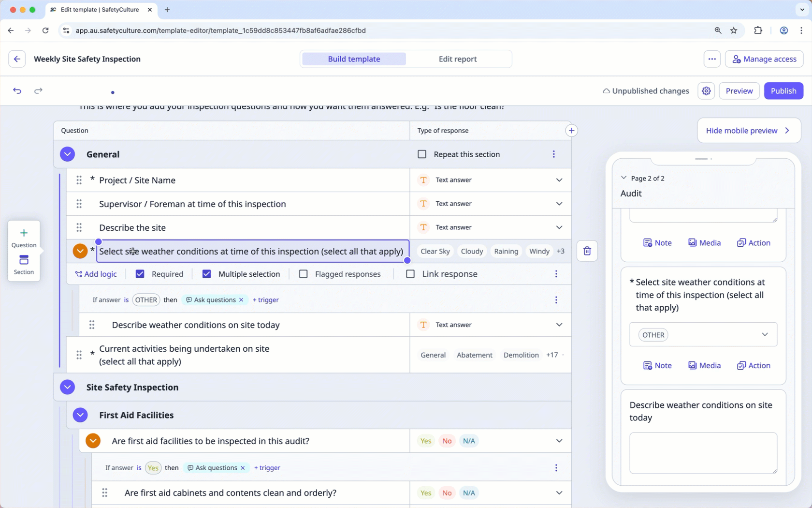
Task: Open the template settings gear icon
Action: [x=706, y=91]
